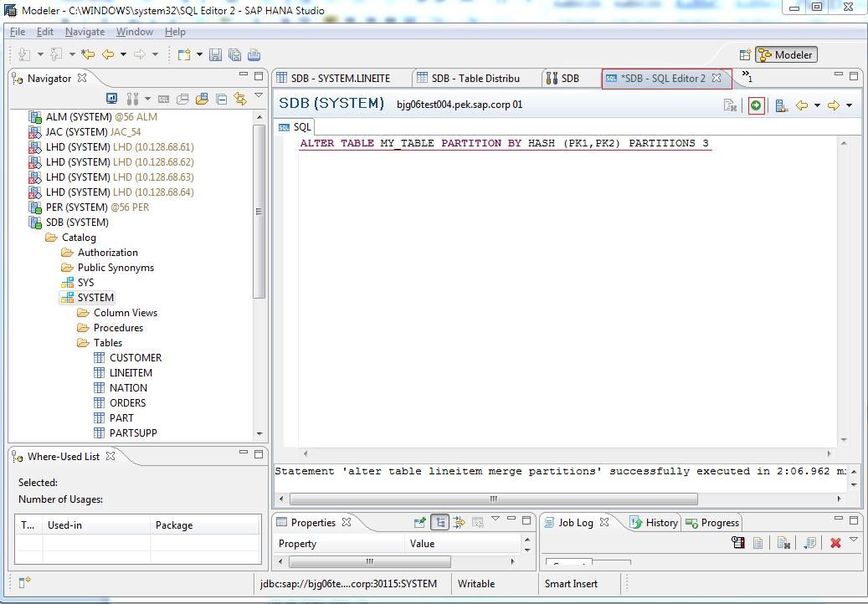The image size is (868, 604).
Task: Minimize the Properties view panel
Action: [x=512, y=520]
